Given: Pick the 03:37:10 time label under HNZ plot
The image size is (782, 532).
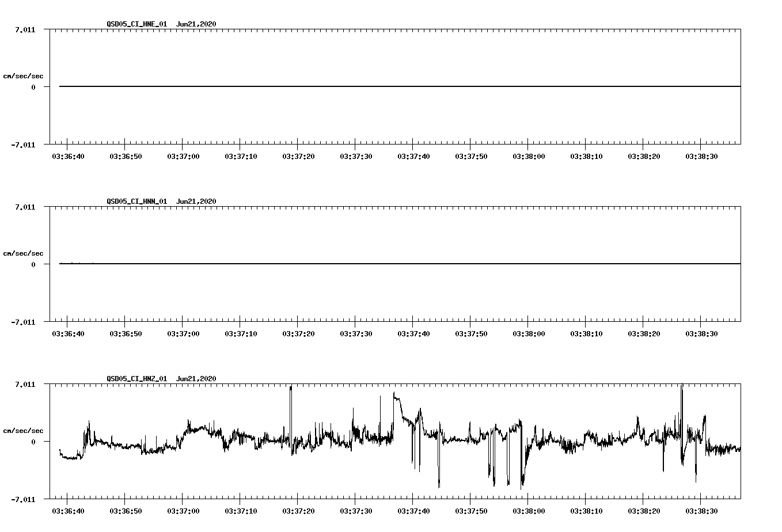Looking at the screenshot, I should [x=241, y=511].
